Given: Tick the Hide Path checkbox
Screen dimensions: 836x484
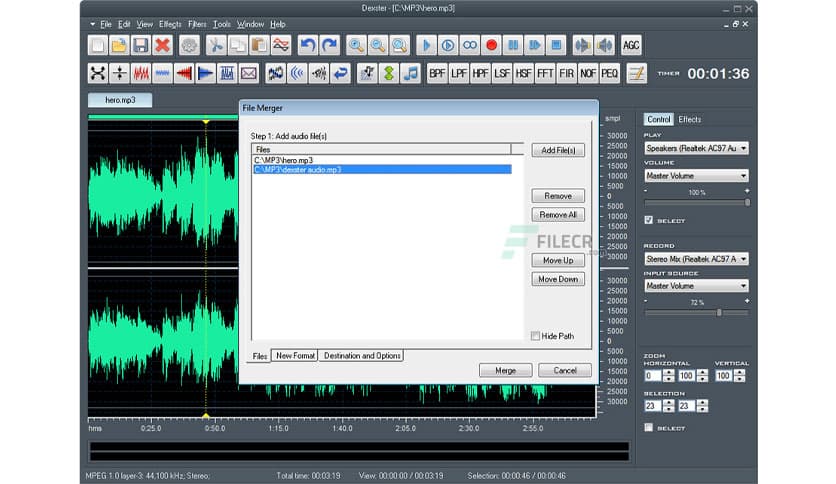Looking at the screenshot, I should point(535,336).
